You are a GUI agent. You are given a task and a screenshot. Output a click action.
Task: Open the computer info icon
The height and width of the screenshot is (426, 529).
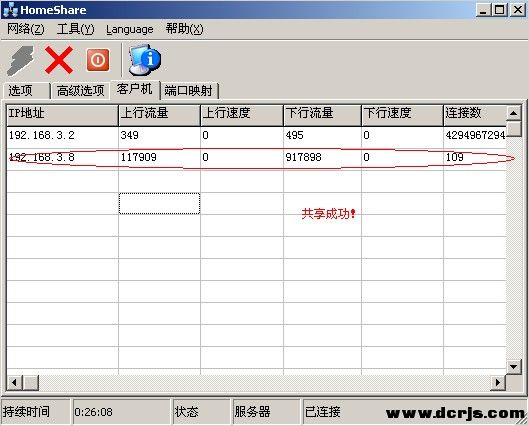tap(144, 59)
